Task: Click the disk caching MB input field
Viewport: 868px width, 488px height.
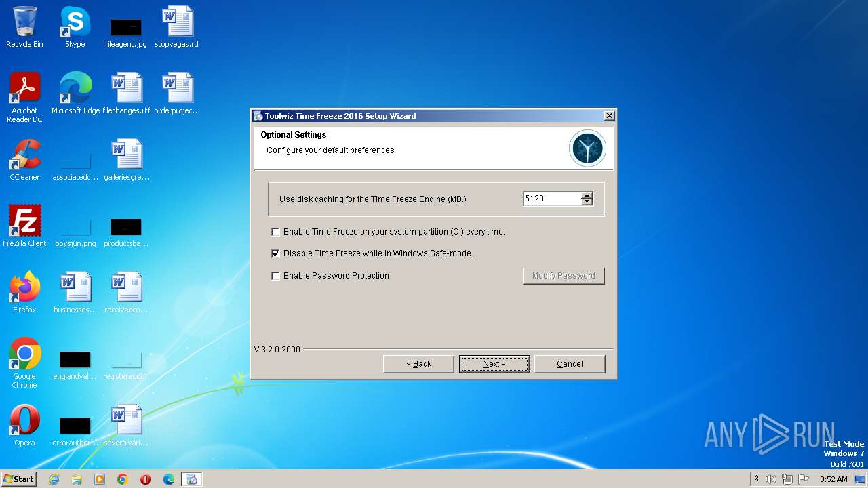Action: (552, 199)
